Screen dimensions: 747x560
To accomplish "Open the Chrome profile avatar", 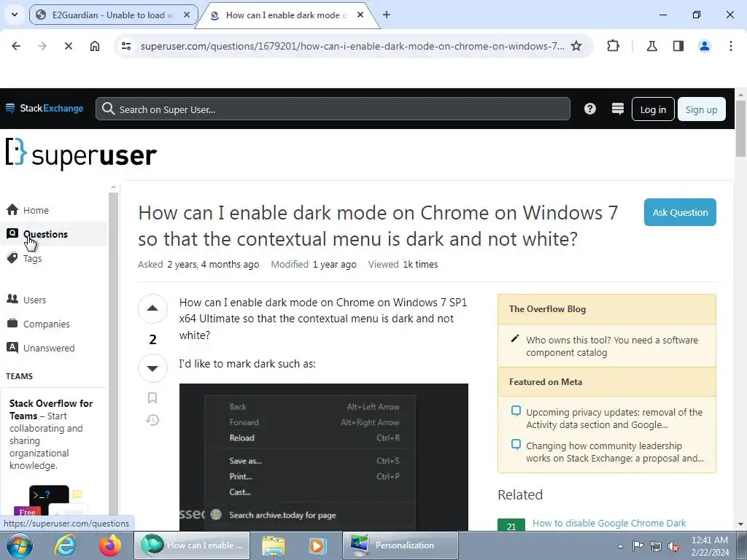I will click(705, 46).
